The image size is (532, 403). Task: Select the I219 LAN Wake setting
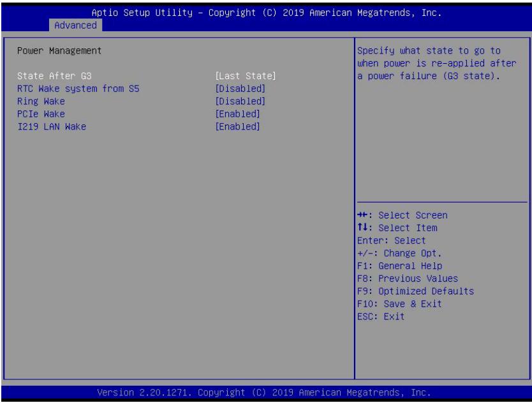click(52, 126)
